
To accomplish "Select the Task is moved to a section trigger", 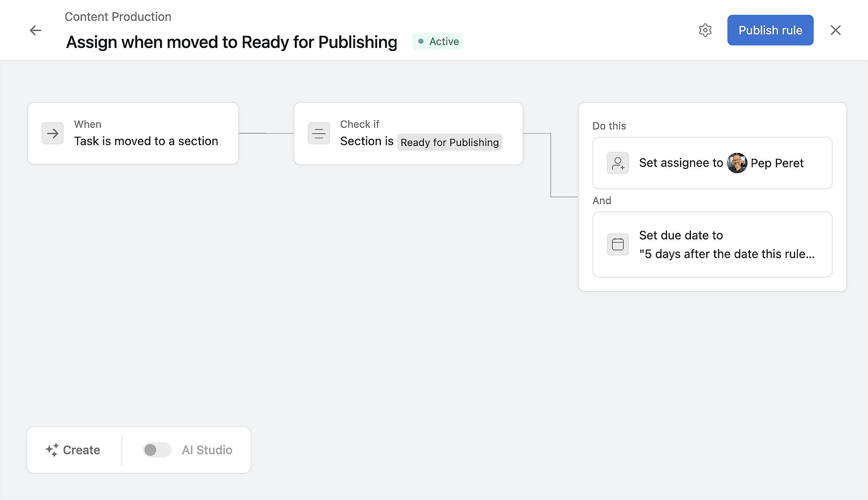I will click(146, 141).
